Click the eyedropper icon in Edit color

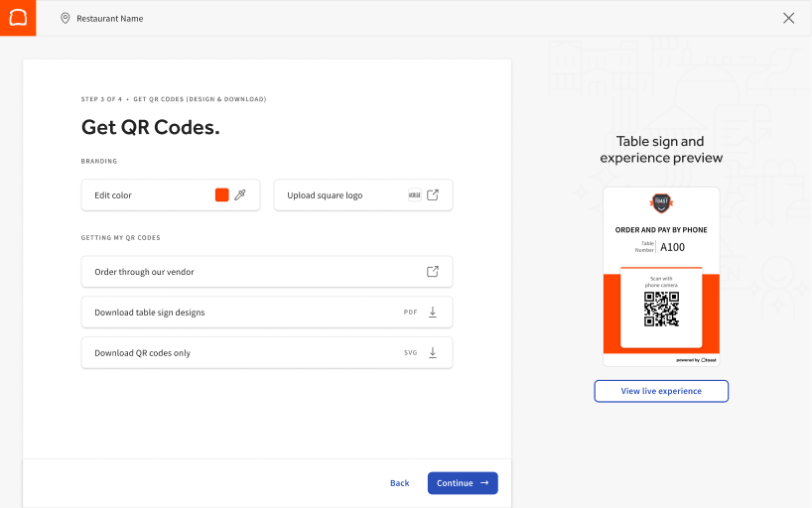pyautogui.click(x=239, y=195)
